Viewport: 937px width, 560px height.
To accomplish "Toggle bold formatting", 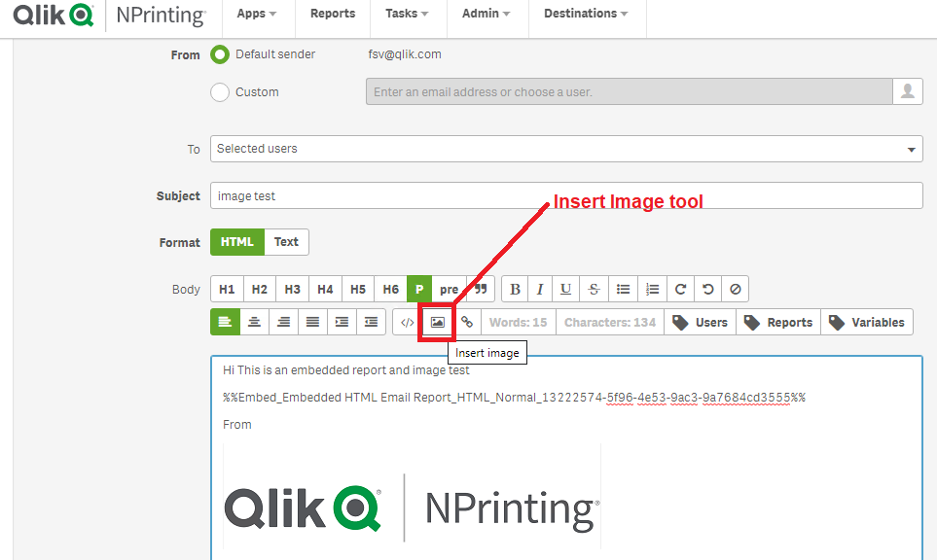I will 515,289.
